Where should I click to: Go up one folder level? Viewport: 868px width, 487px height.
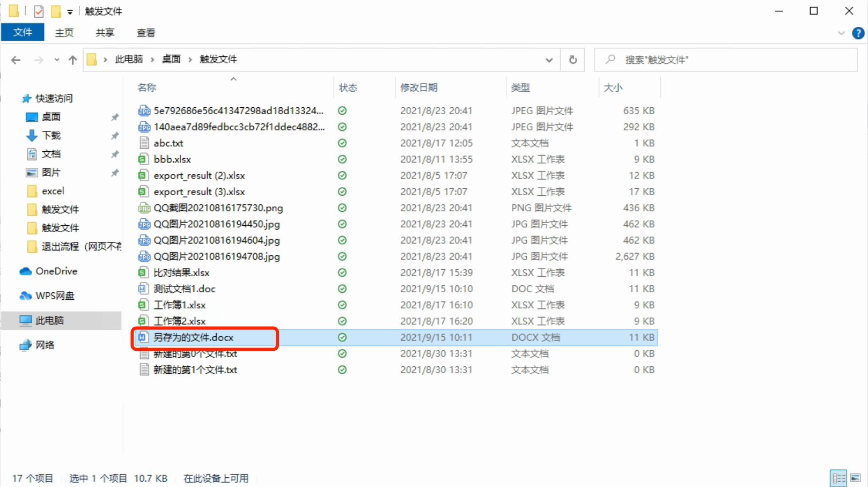point(72,60)
